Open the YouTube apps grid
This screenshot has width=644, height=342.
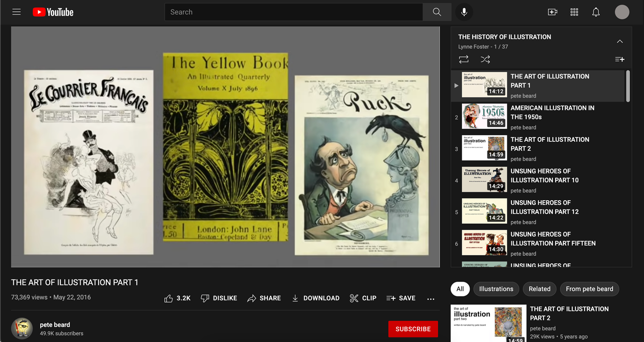[574, 12]
